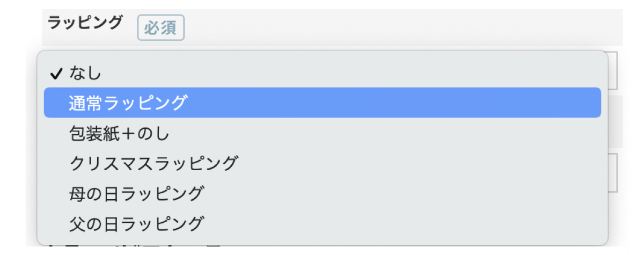644x255 pixels.
Task: Confirm regular wrapping 通常ラッピング entry
Action: pyautogui.click(x=128, y=103)
